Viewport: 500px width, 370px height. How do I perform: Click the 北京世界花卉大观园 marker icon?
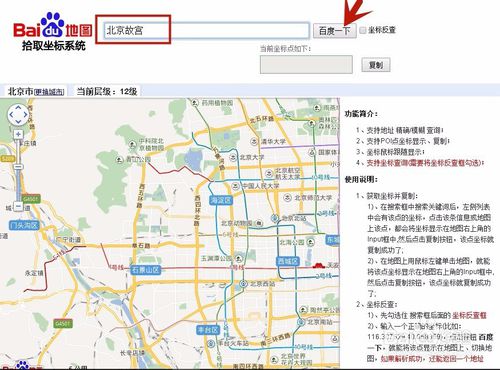[x=274, y=359]
